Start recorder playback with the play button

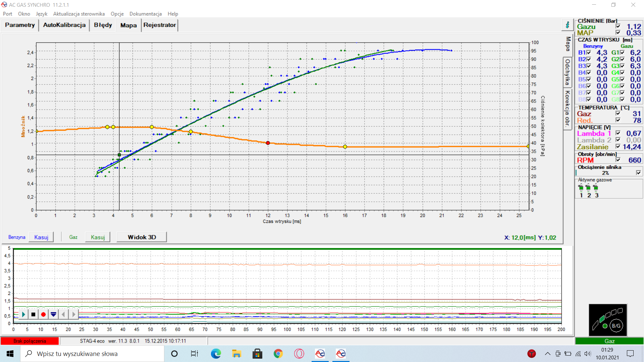coord(23,314)
